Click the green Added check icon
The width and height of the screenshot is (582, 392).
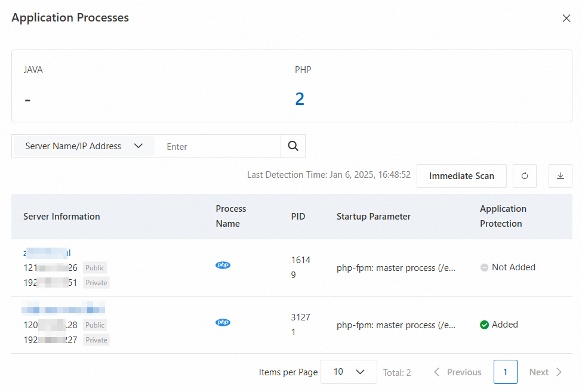(x=484, y=325)
